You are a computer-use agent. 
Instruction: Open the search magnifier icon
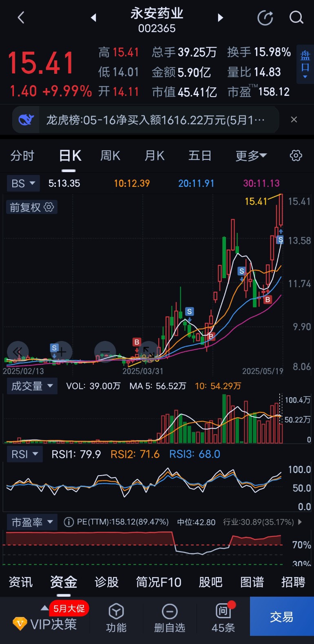296,18
